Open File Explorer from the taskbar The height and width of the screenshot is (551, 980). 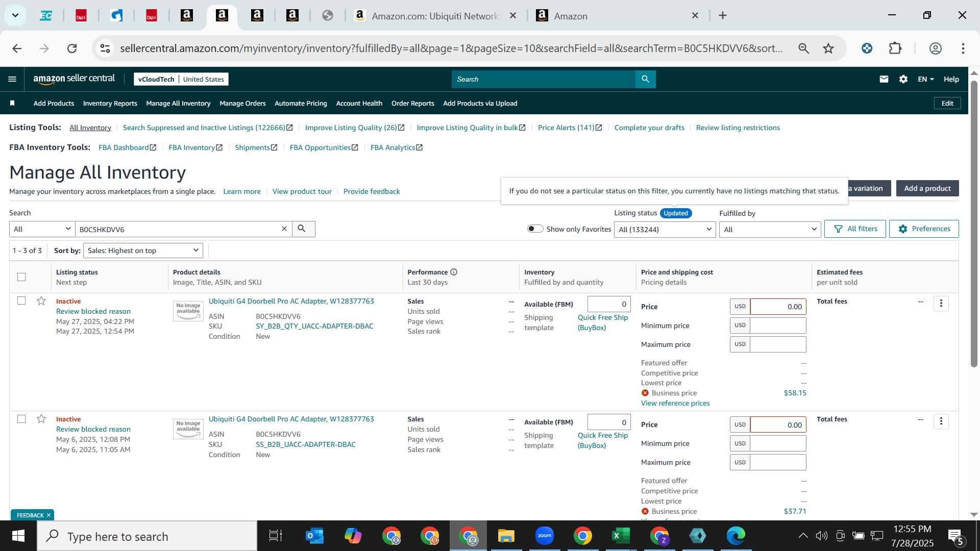point(506,536)
